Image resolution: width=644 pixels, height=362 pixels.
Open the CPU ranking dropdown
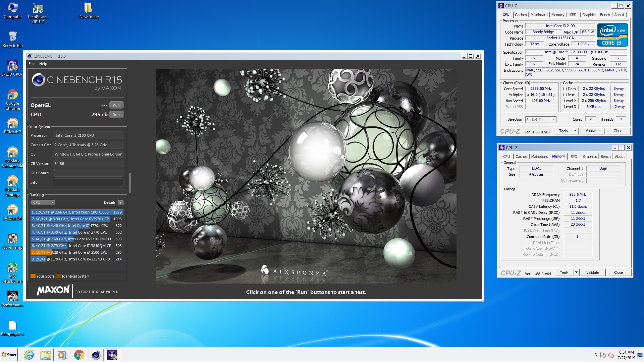(43, 202)
